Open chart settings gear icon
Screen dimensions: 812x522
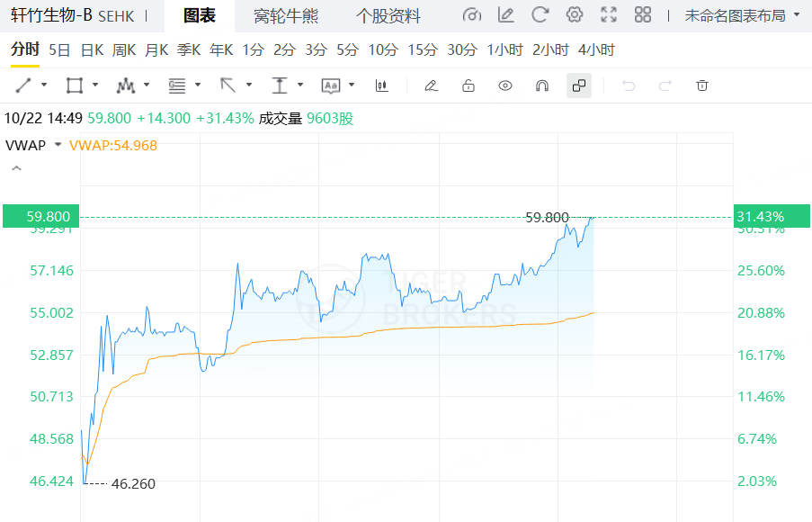click(x=575, y=14)
